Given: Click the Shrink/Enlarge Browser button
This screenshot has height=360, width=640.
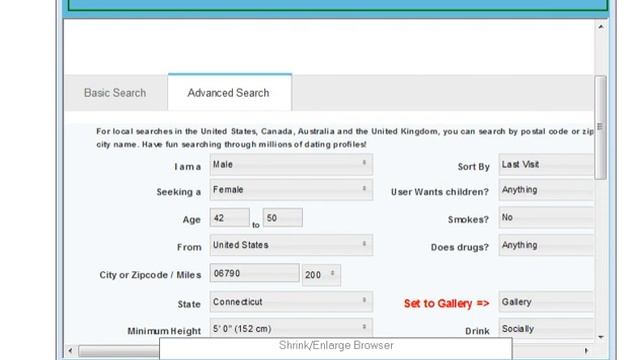Looking at the screenshot, I should [336, 348].
